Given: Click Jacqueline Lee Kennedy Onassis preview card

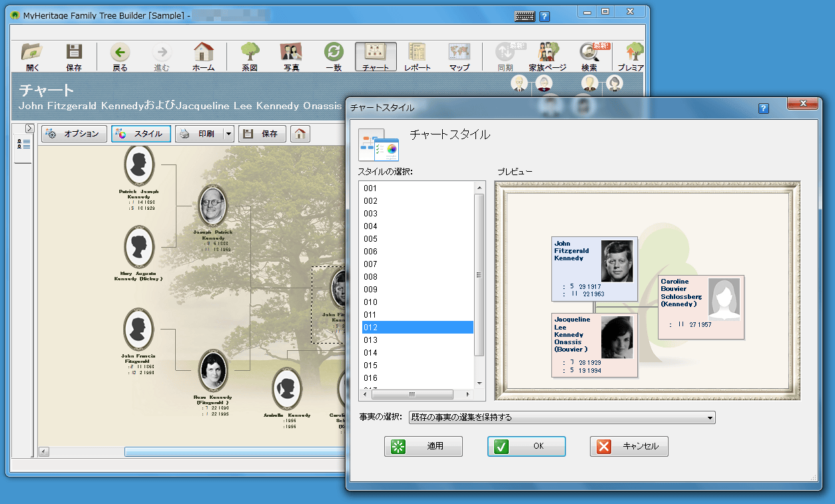Looking at the screenshot, I should pos(595,345).
